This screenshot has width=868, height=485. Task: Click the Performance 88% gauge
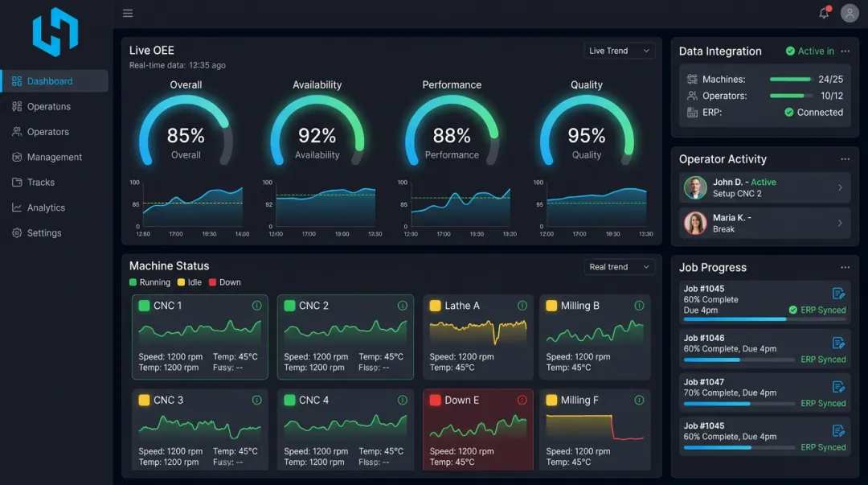[x=452, y=131]
